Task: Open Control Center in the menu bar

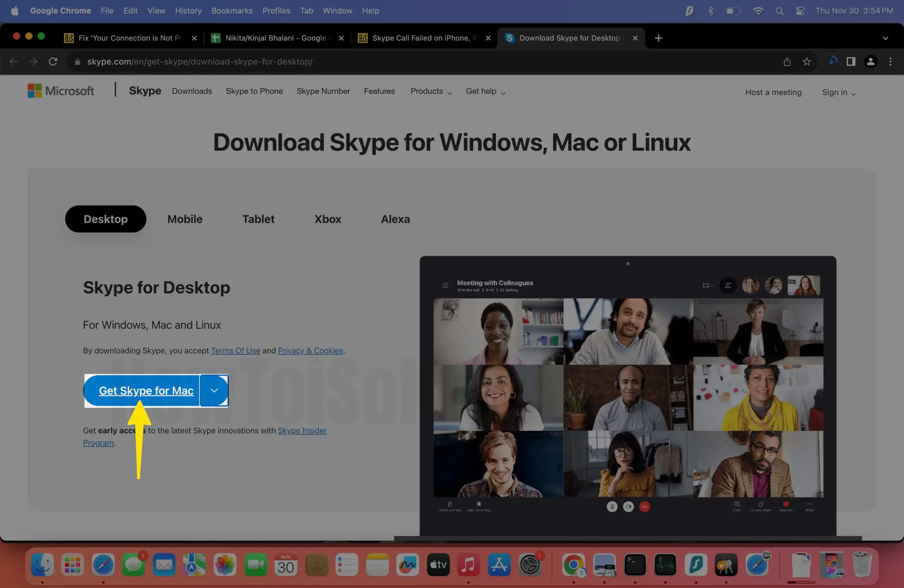Action: [x=800, y=11]
